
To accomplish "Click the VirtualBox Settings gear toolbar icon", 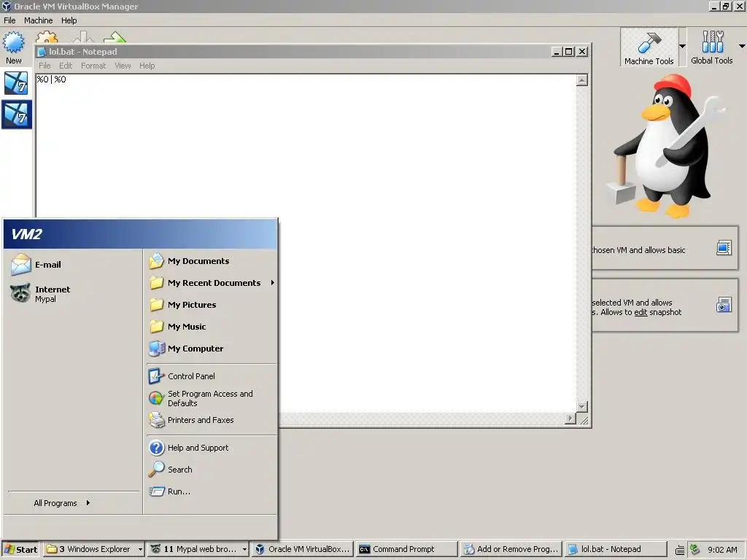I will coord(47,38).
